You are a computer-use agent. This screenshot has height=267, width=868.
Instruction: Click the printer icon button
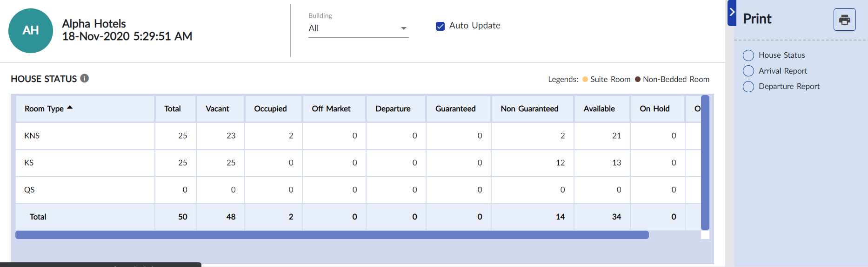(844, 20)
